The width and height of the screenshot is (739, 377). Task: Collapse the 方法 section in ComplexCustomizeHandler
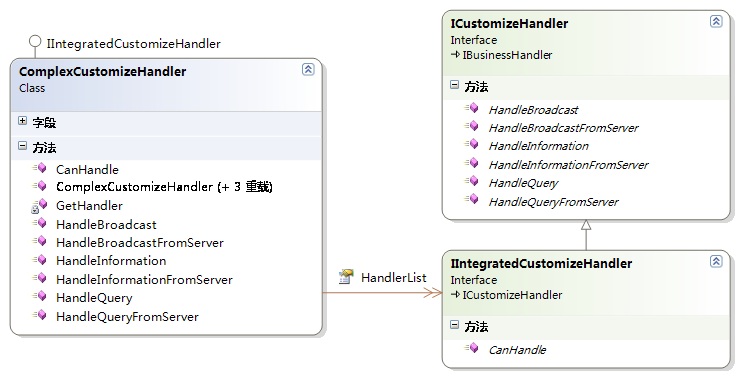tap(22, 146)
